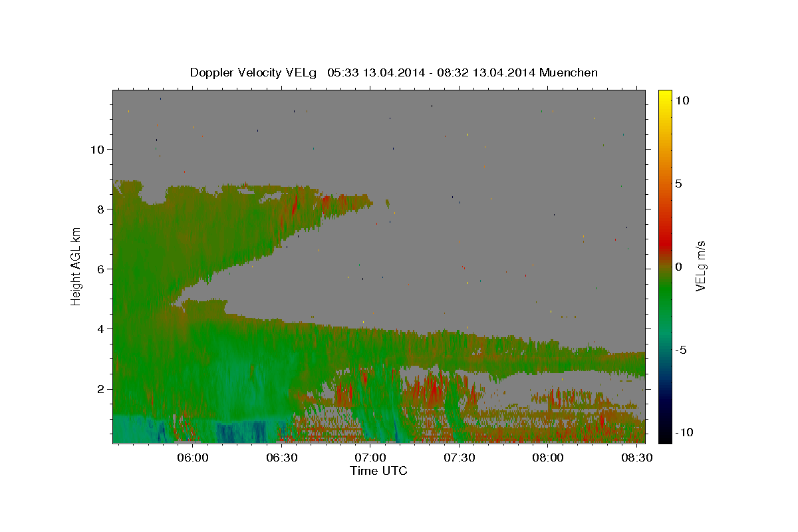Click the colorbar value 10 label
The height and width of the screenshot is (532, 798).
point(682,100)
